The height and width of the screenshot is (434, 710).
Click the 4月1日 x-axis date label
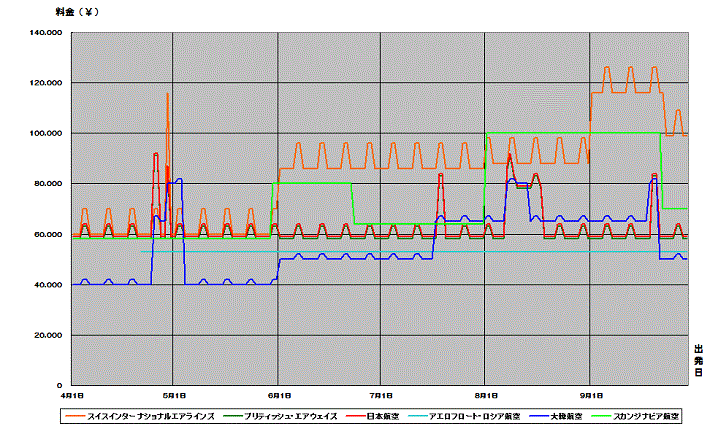point(71,395)
